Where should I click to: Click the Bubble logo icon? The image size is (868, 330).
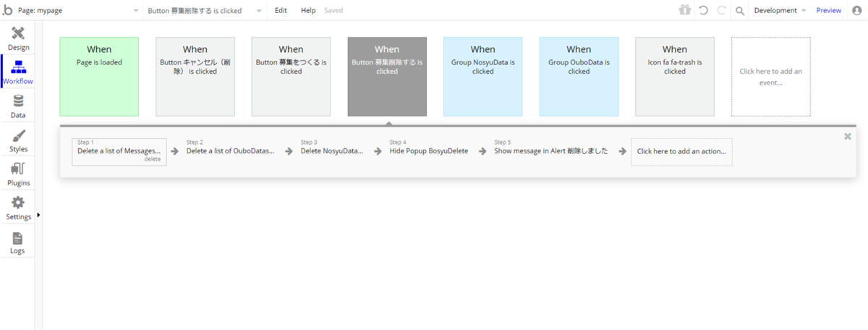pyautogui.click(x=7, y=10)
